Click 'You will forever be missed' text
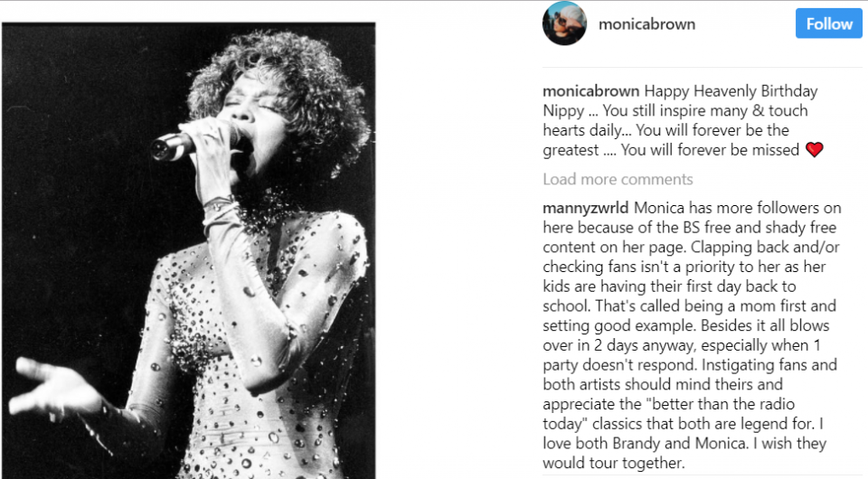The width and height of the screenshot is (868, 479). pyautogui.click(x=710, y=150)
